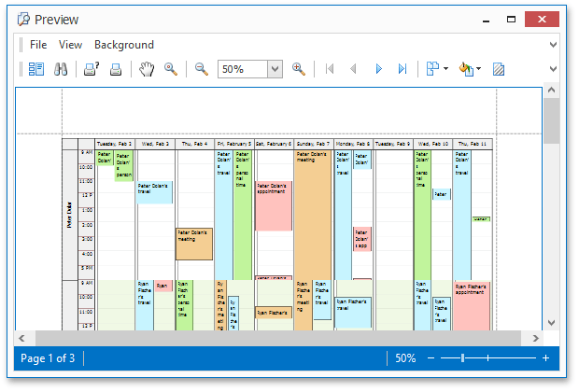Viewport: 579px width, 392px height.
Task: Minimize the Preview window
Action: (x=486, y=20)
